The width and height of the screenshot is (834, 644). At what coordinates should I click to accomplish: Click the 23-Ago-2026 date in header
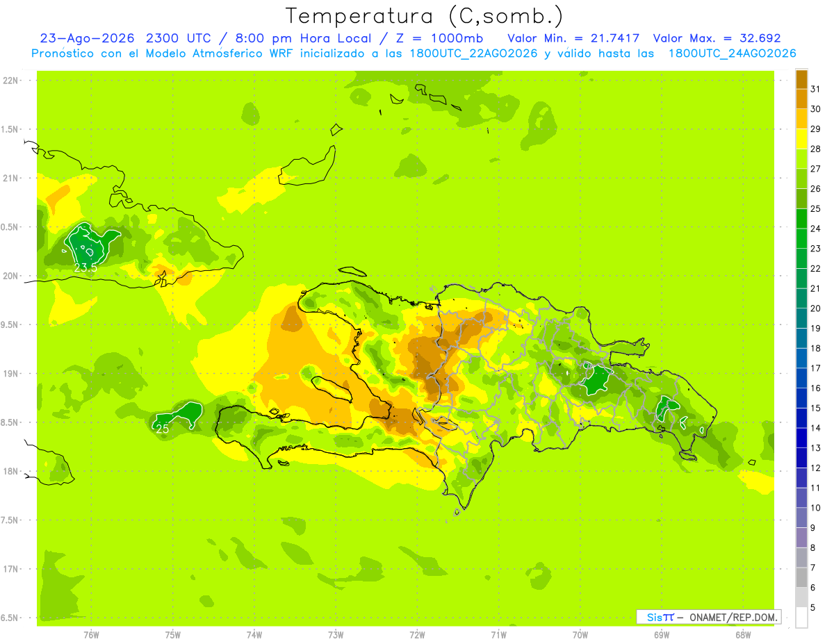click(x=86, y=38)
